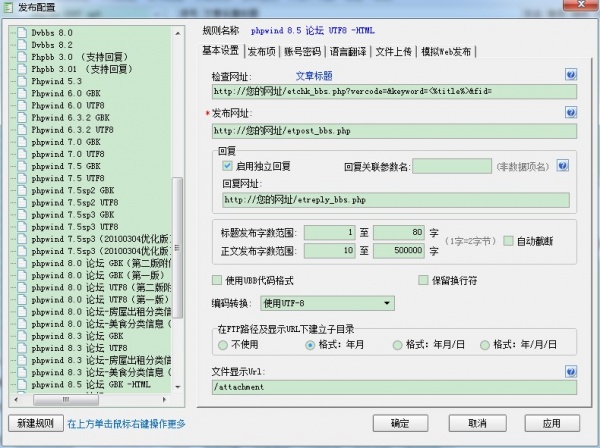Click document icon of phpwind 8.3 论坛 UTF8
The height and width of the screenshot is (448, 600).
click(22, 348)
